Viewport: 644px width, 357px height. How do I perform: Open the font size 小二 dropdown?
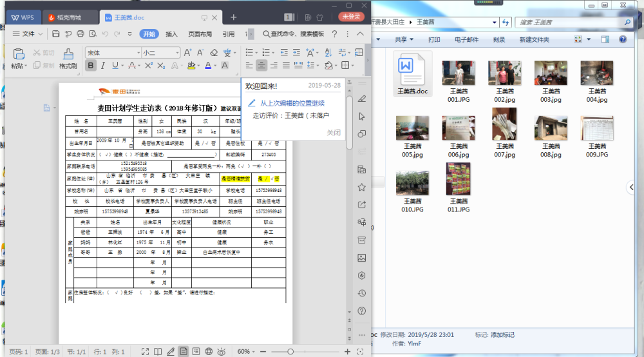click(177, 53)
